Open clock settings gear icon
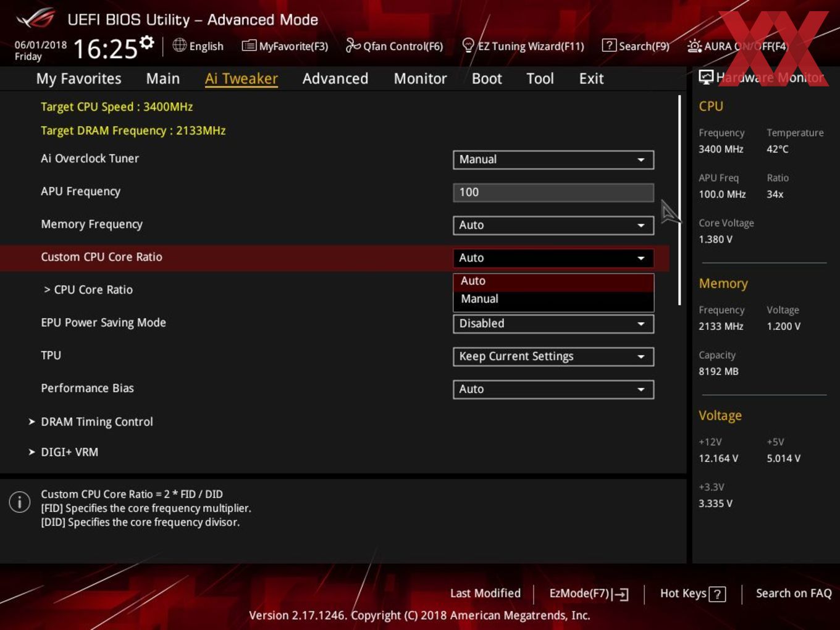 click(x=146, y=42)
